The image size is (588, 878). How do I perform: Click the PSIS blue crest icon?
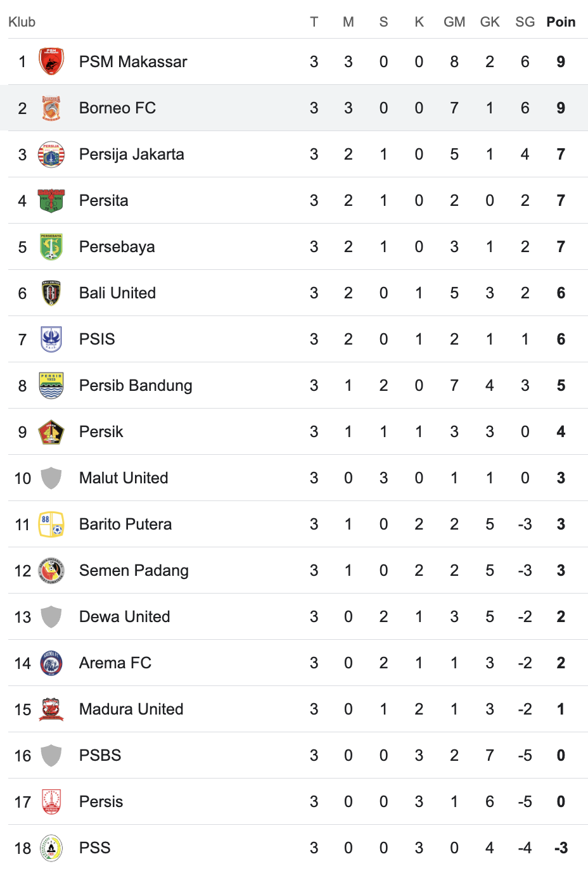point(51,339)
